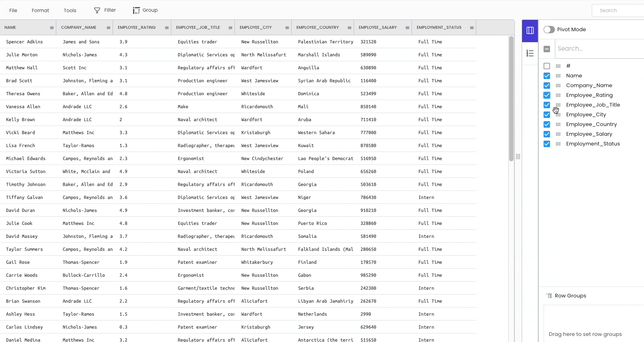Sort by the COMPANY_NAME column header

(79, 28)
